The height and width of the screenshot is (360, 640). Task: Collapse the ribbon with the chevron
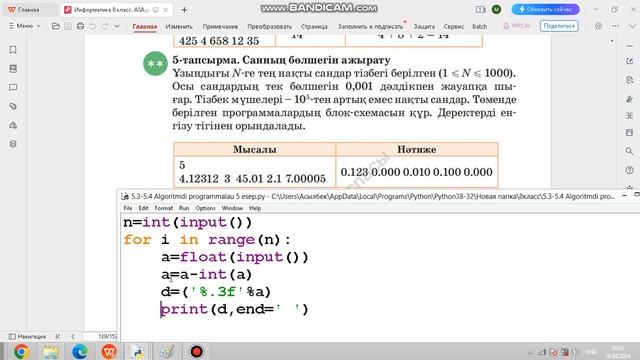[632, 26]
